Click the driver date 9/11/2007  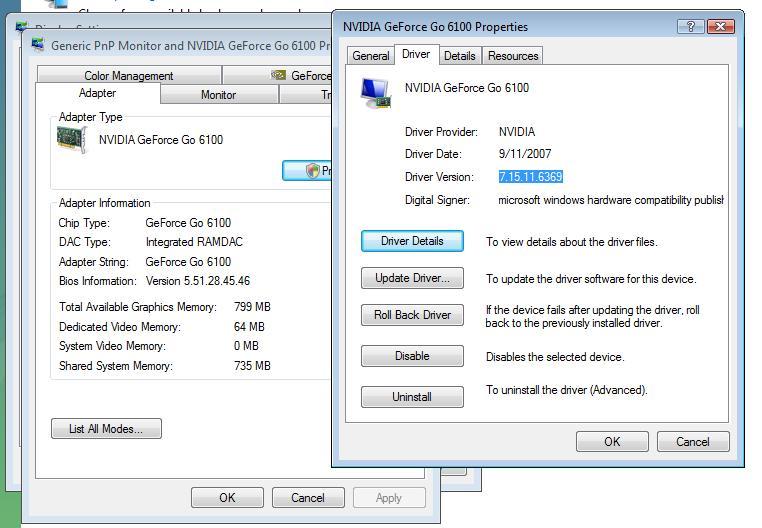pos(525,154)
